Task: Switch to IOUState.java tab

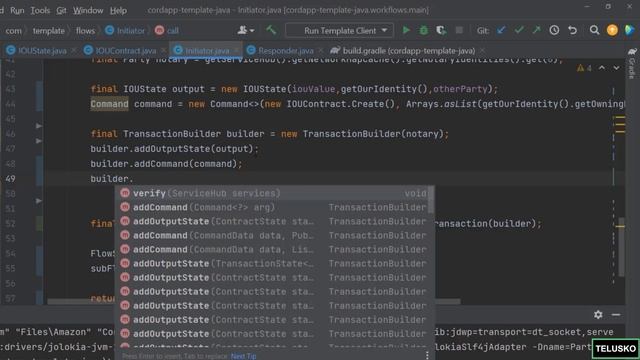Action: (42, 51)
